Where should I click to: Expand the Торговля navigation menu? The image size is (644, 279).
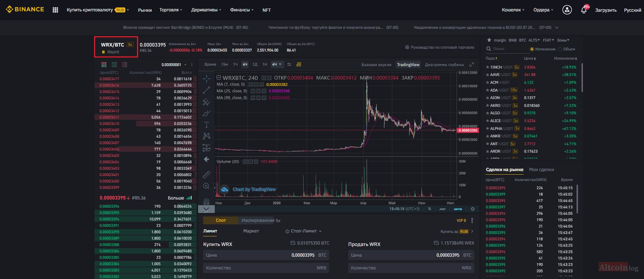pyautogui.click(x=171, y=10)
